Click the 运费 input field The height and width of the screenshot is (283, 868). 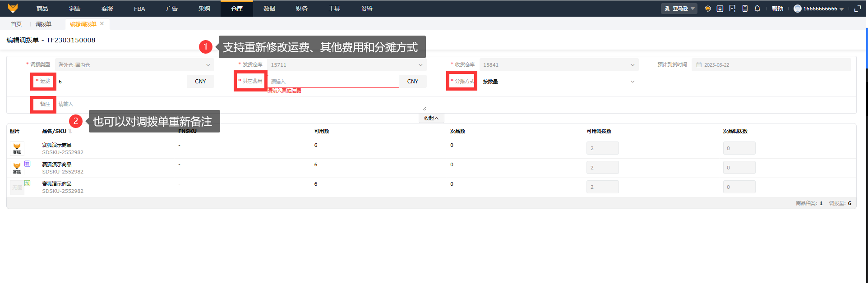pyautogui.click(x=121, y=82)
